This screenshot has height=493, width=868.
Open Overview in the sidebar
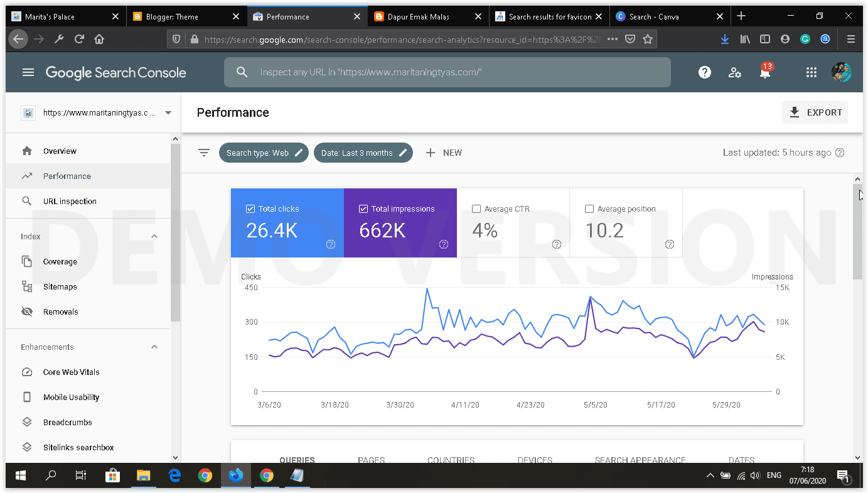point(88,151)
